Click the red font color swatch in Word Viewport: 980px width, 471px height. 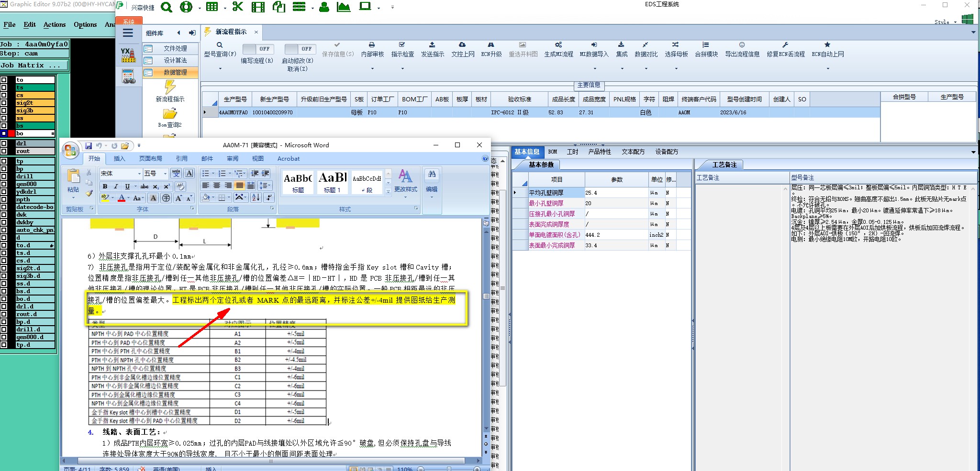pyautogui.click(x=122, y=198)
